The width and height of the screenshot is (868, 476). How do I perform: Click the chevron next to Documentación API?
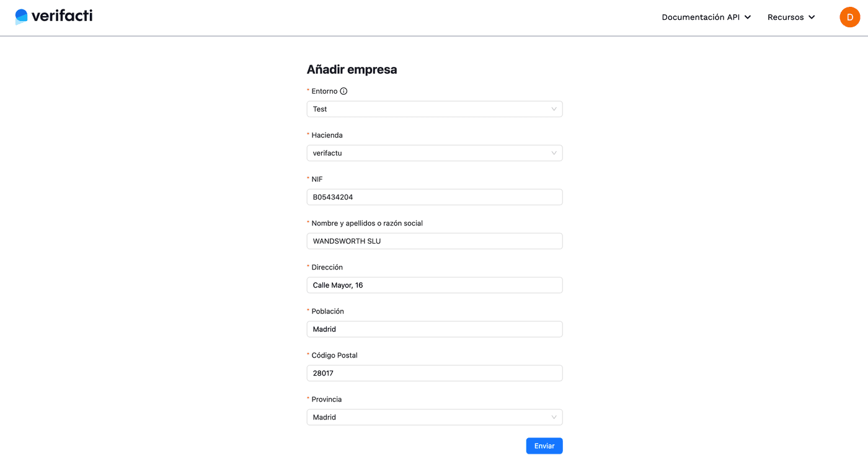tap(748, 17)
